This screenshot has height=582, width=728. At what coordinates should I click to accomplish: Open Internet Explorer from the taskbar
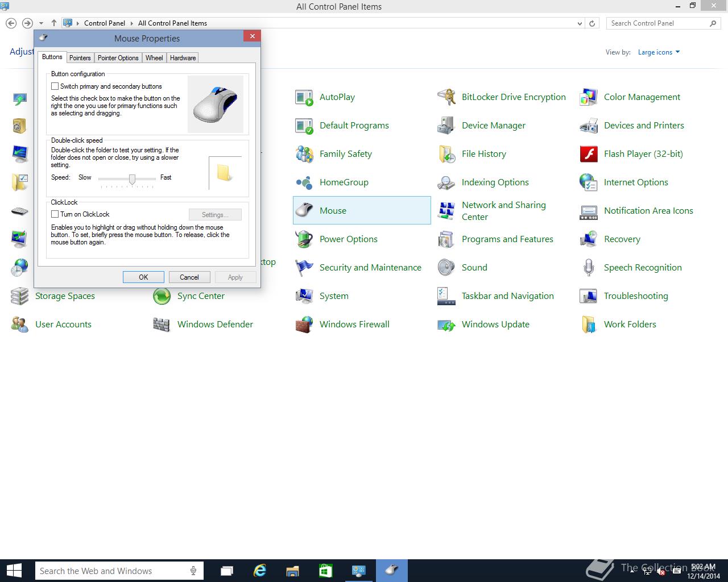pyautogui.click(x=260, y=571)
